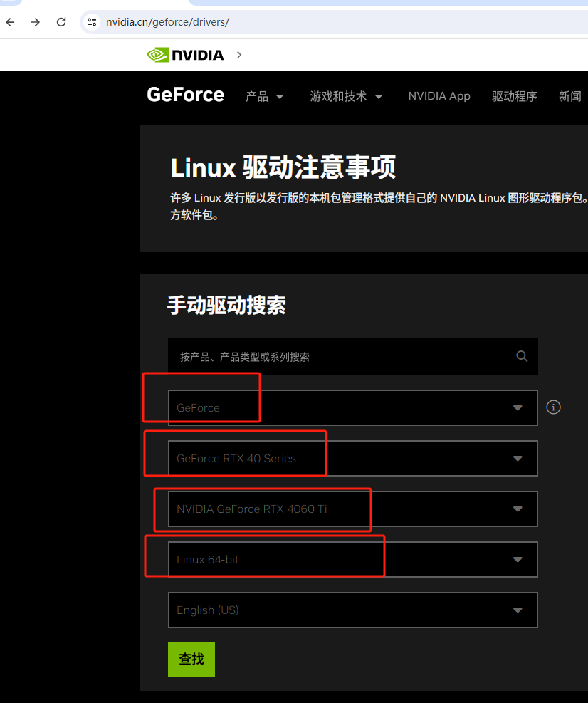Viewport: 588px width, 703px height.
Task: Open the Linux 64-bit OS dropdown
Action: pyautogui.click(x=352, y=560)
